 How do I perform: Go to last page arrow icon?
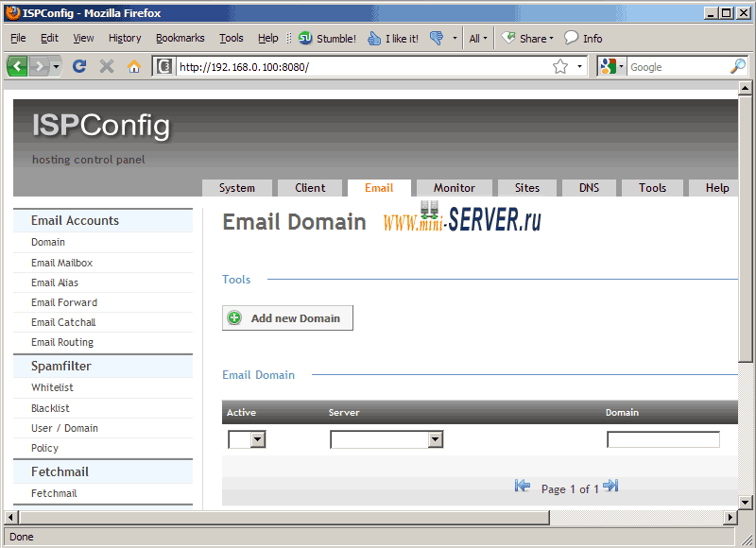point(610,486)
